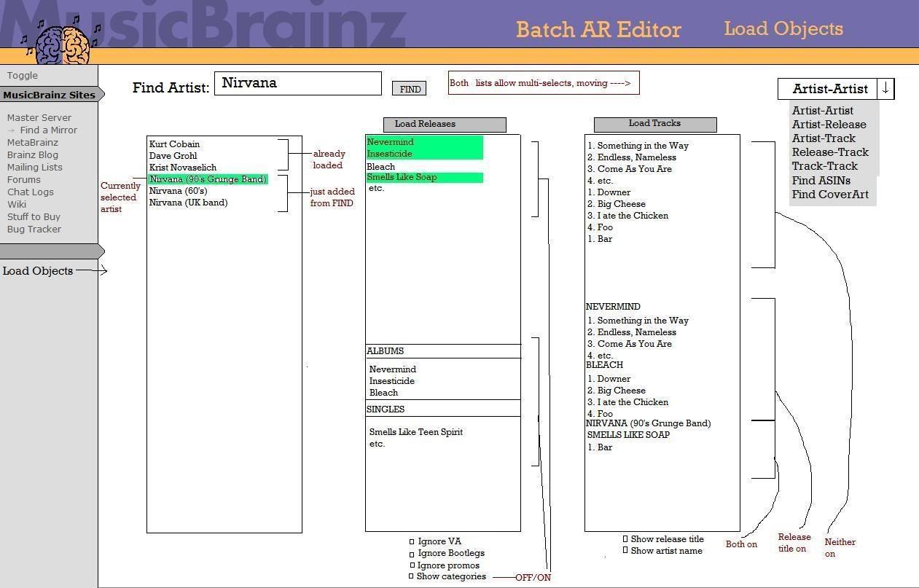Select Nirvana (UK band) in artist list
This screenshot has width=919, height=588.
(188, 203)
